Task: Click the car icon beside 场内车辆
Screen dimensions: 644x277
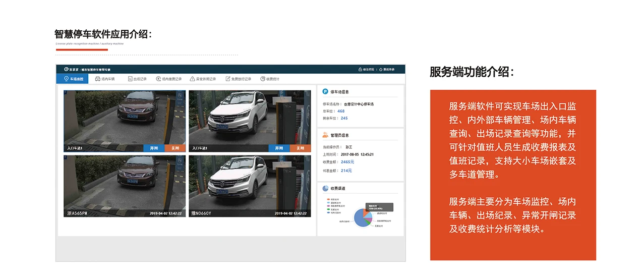Action: coord(97,79)
